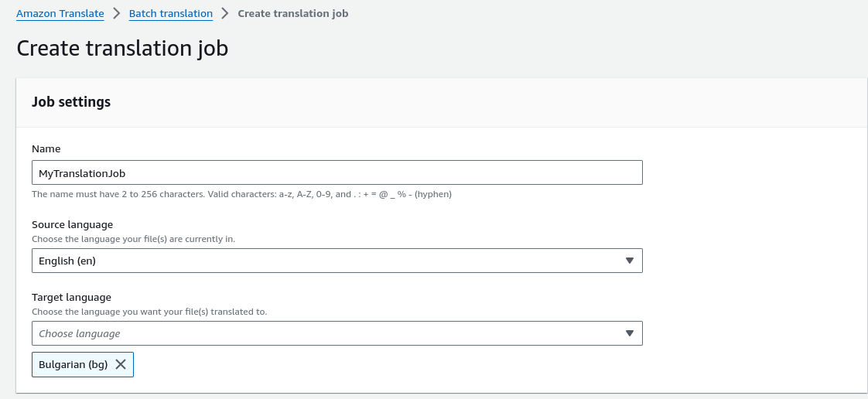Click the Job settings panel header
Viewport: 868px width, 399px height.
pos(71,102)
